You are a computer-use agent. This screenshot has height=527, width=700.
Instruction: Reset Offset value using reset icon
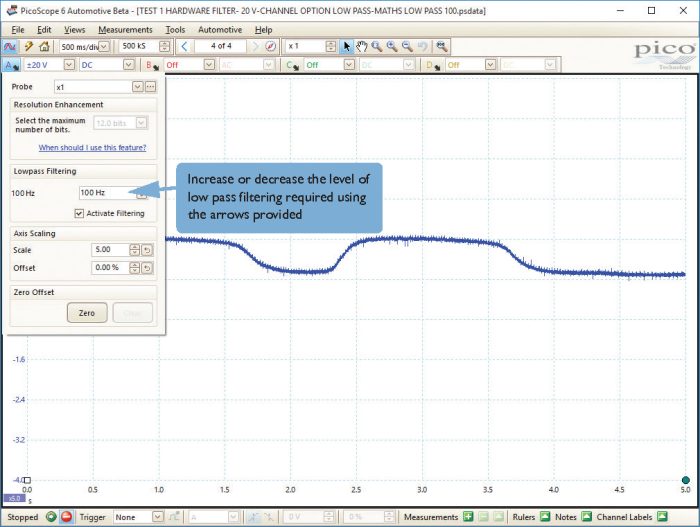tap(147, 268)
